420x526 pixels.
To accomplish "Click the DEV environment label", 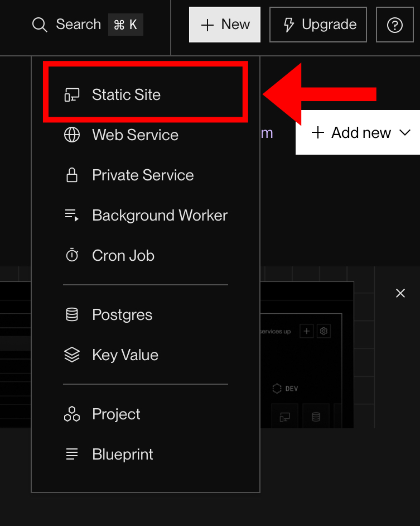I will pyautogui.click(x=291, y=389).
